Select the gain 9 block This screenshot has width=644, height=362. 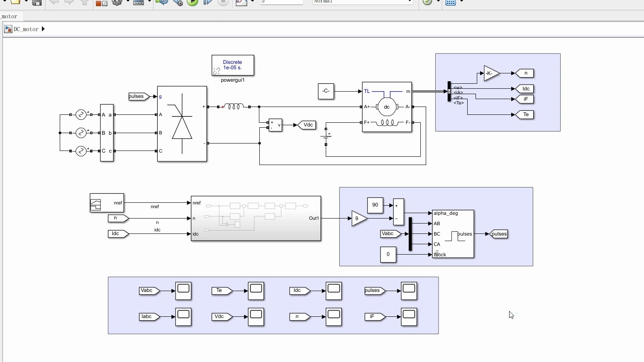tap(359, 219)
